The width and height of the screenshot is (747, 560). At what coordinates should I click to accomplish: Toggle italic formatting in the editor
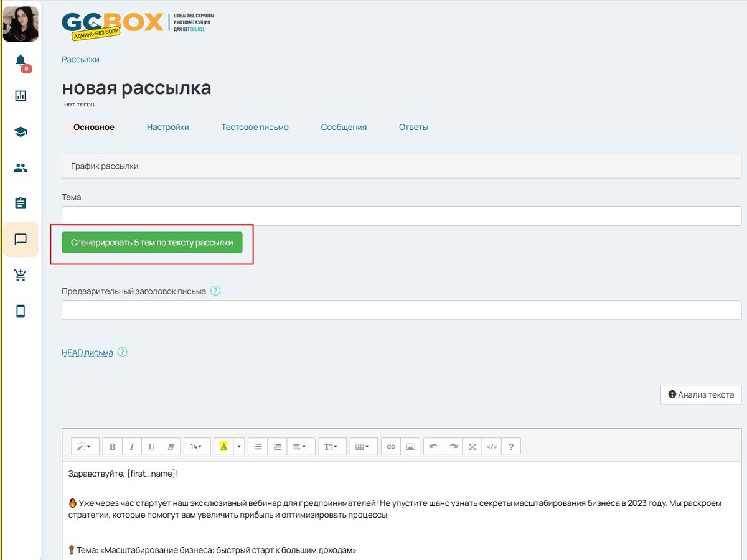(132, 447)
